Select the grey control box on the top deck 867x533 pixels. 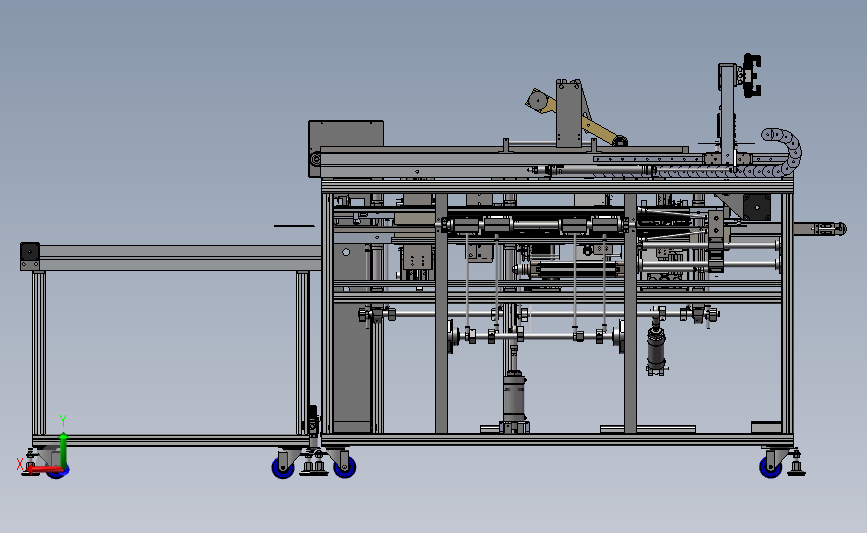[x=346, y=134]
